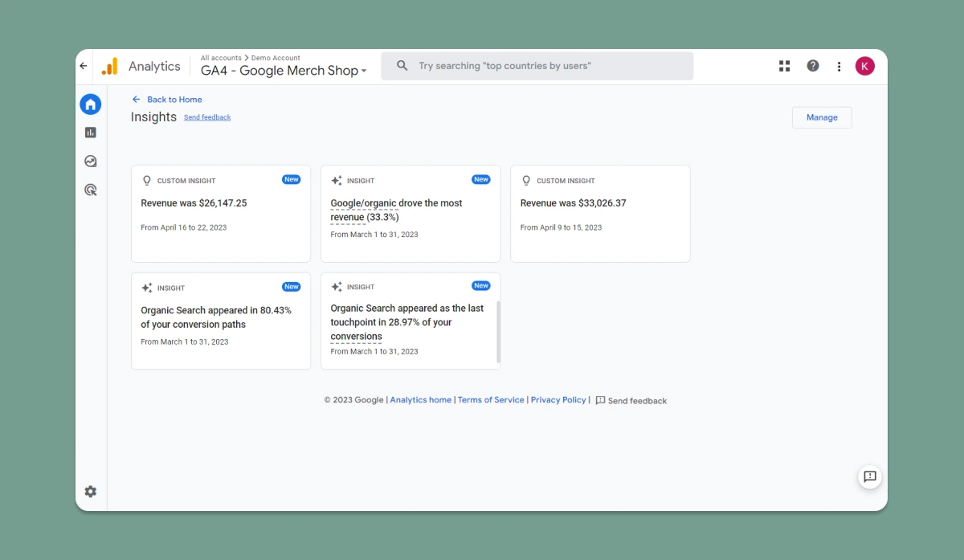The image size is (964, 560).
Task: Click the Insights page heading
Action: tap(153, 117)
